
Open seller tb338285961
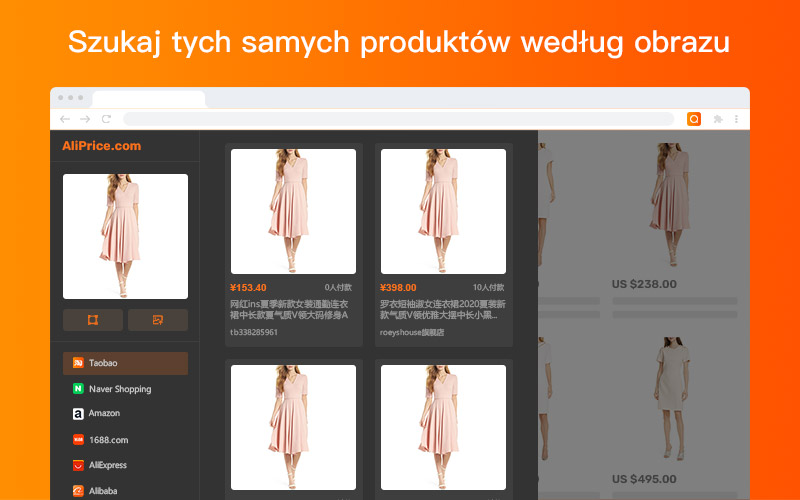point(254,332)
